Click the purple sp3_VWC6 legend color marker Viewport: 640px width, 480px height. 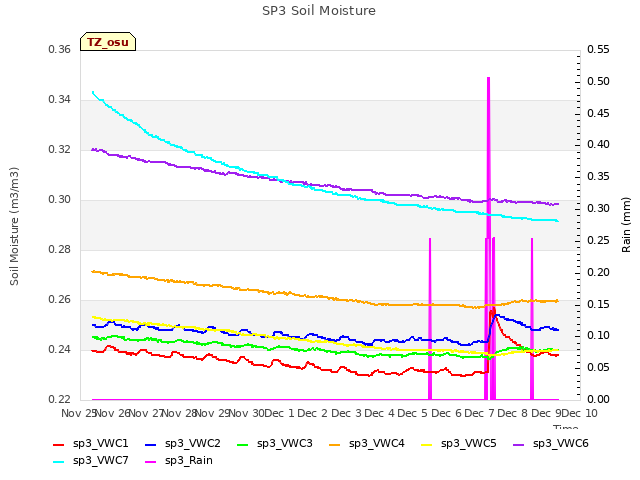tap(519, 444)
